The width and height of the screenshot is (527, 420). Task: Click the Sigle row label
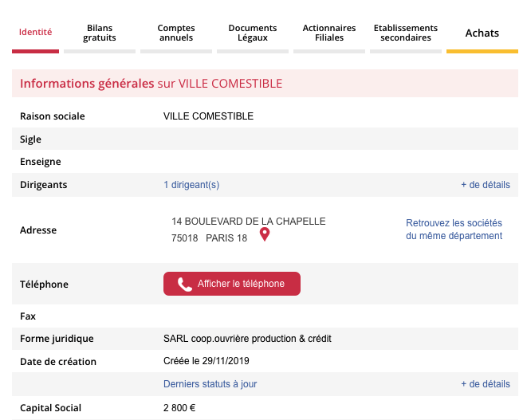30,139
